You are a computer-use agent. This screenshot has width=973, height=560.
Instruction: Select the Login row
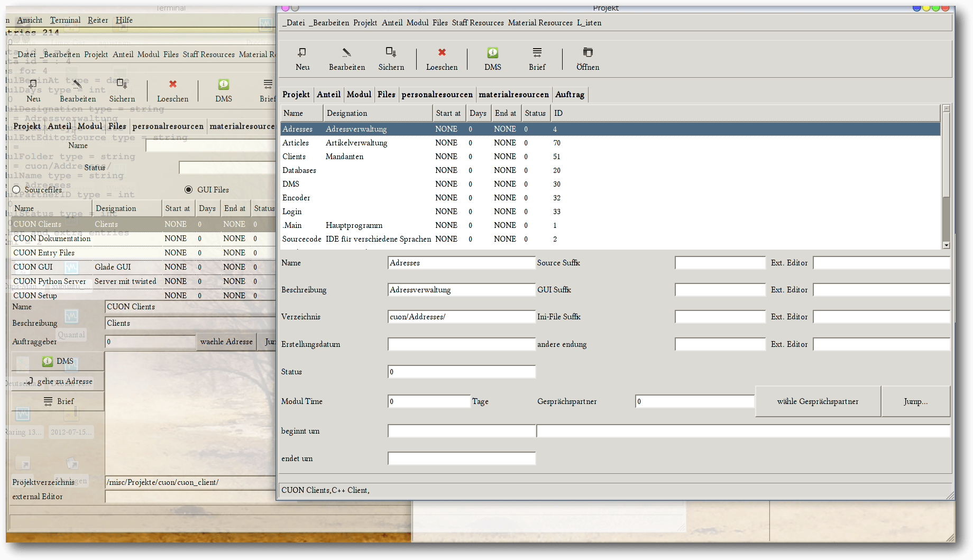tap(610, 212)
